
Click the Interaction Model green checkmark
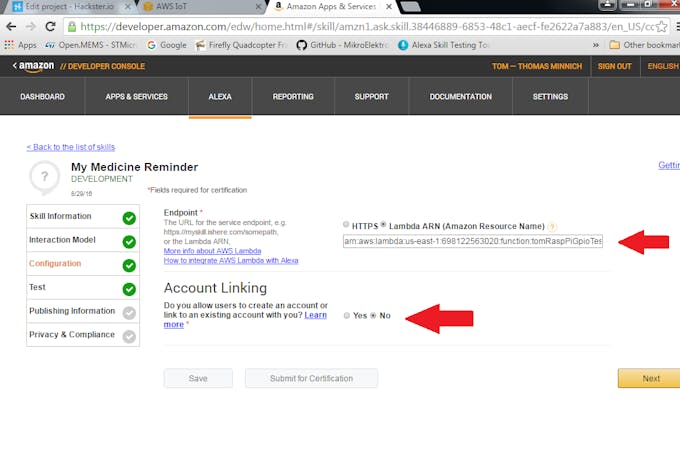pyautogui.click(x=129, y=242)
